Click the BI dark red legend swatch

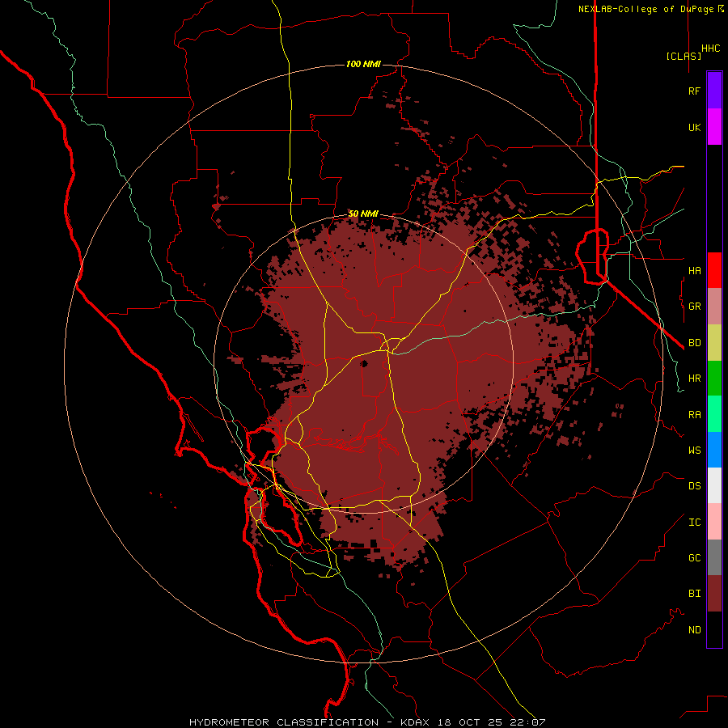pyautogui.click(x=714, y=594)
